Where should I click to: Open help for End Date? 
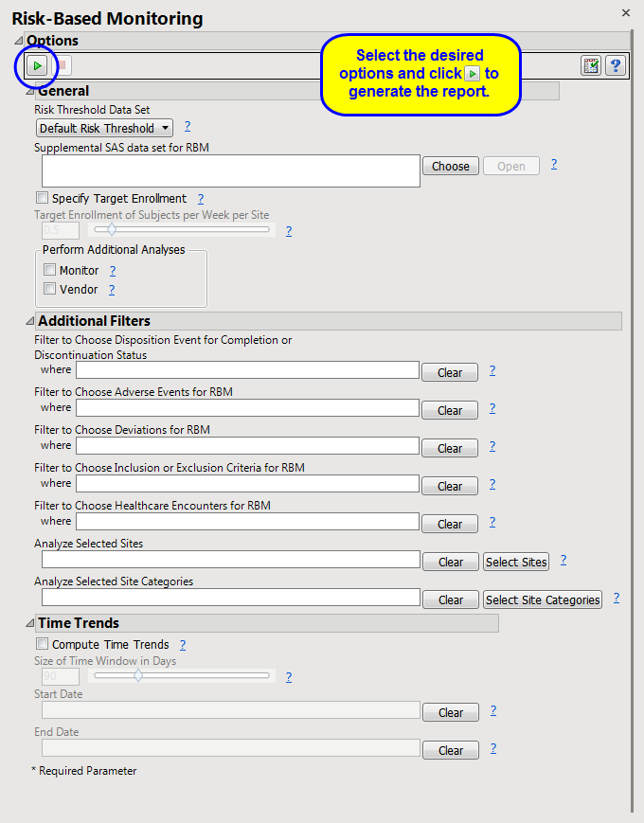pos(493,748)
